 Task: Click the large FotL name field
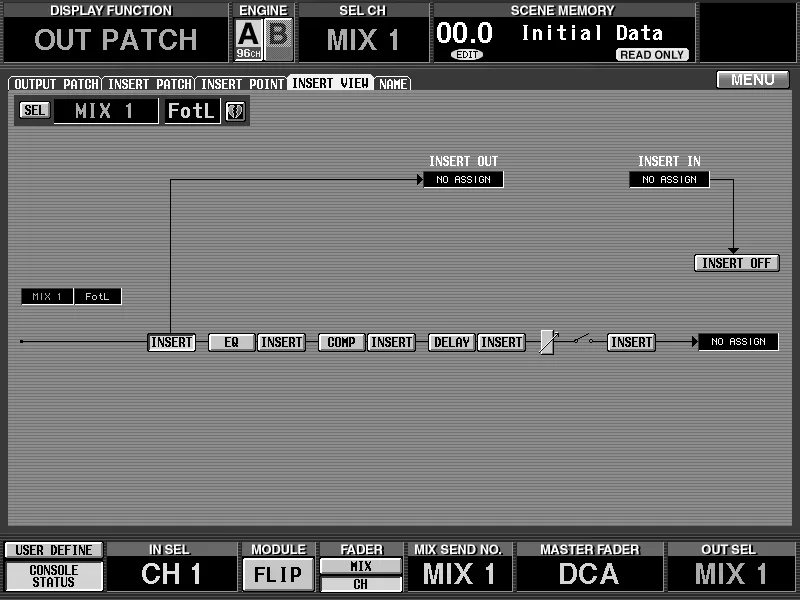tap(192, 111)
